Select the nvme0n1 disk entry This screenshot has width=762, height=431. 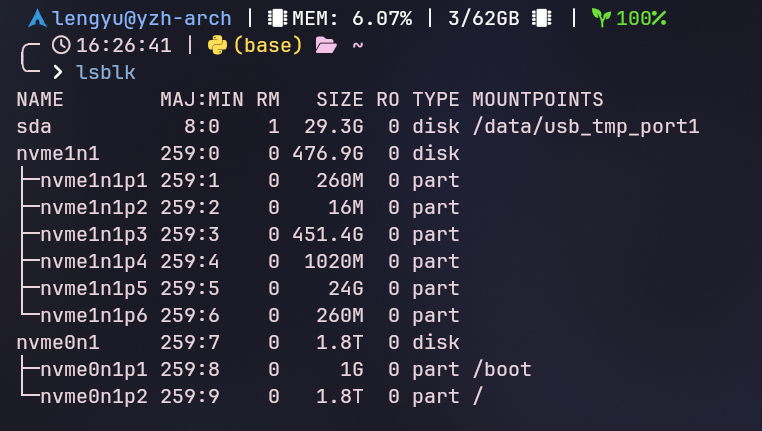[58, 343]
